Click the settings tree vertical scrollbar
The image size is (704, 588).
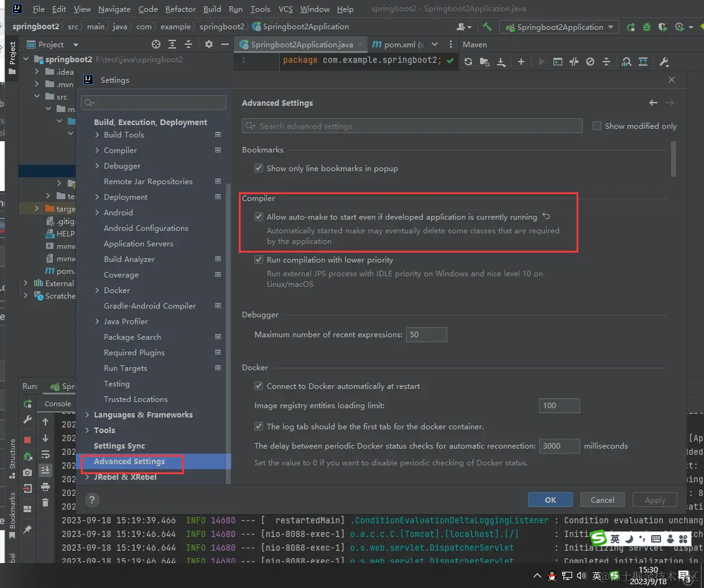coord(228,334)
